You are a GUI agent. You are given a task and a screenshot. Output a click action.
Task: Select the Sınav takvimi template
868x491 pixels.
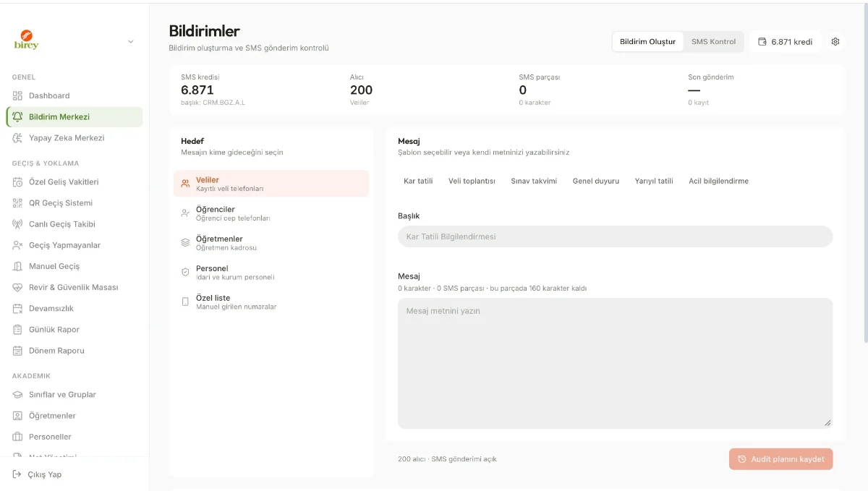tap(534, 181)
